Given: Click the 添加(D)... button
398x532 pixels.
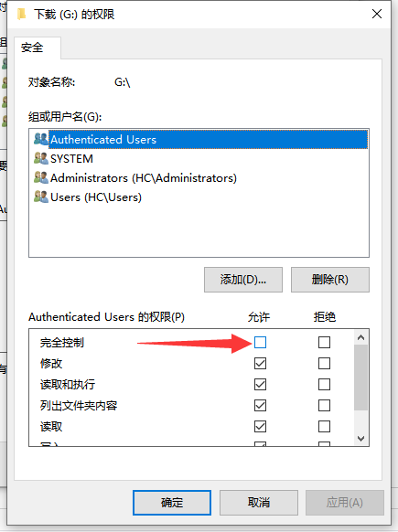Looking at the screenshot, I should [243, 280].
